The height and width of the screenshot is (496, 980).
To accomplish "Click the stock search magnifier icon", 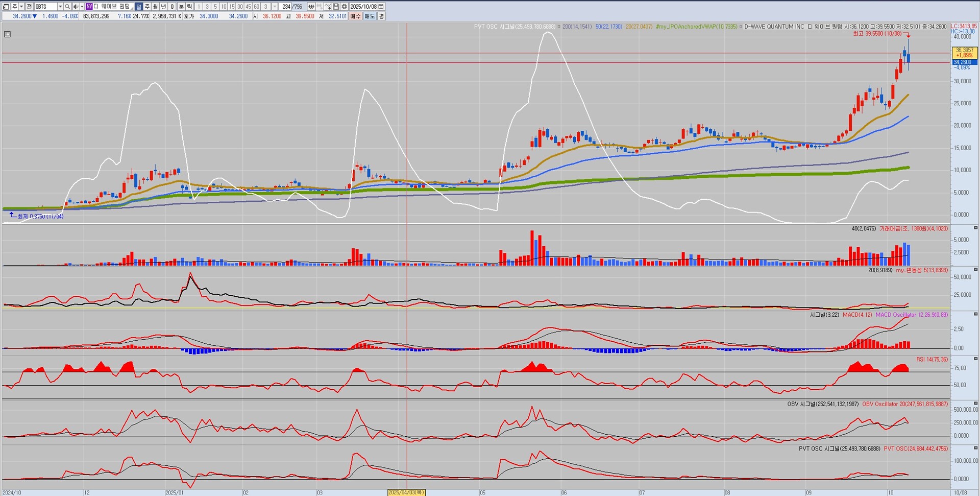I will click(67, 7).
